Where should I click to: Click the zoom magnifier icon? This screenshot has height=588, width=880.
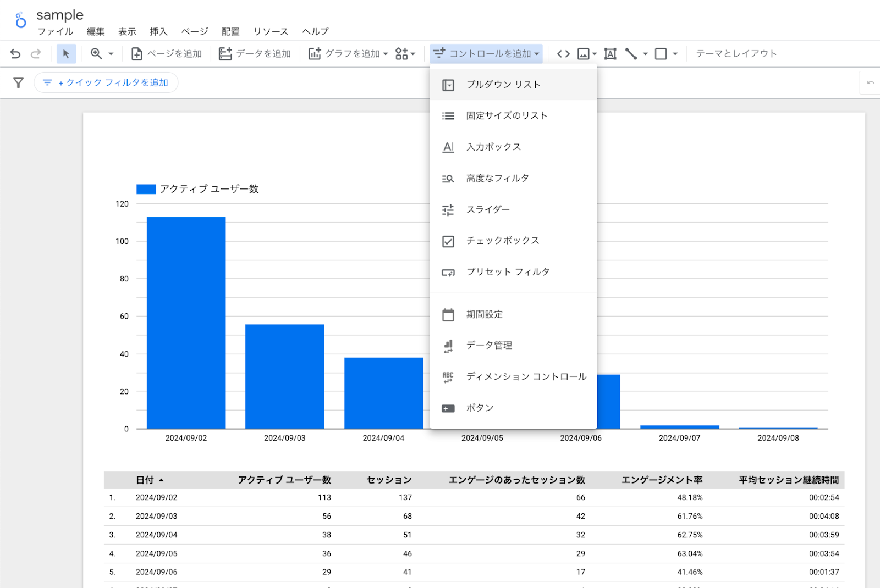pyautogui.click(x=96, y=54)
